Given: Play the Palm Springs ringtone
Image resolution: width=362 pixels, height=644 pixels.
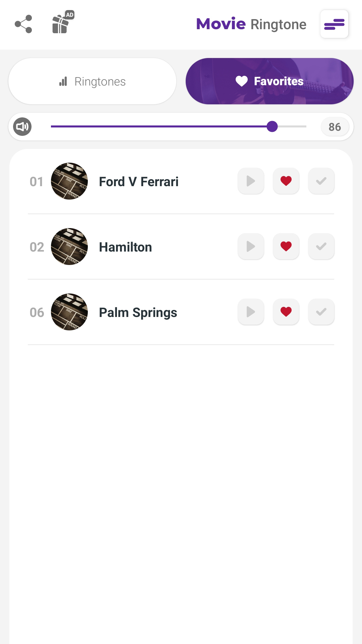Looking at the screenshot, I should coord(251,312).
